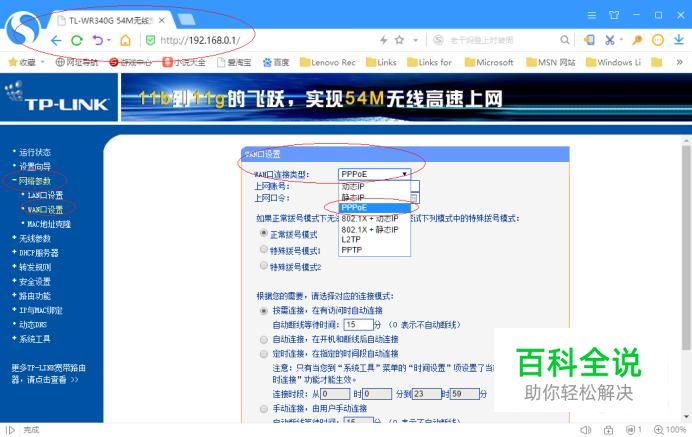Open a new tab with the tab button
Viewport: 692px width, 437px height.
click(x=186, y=19)
